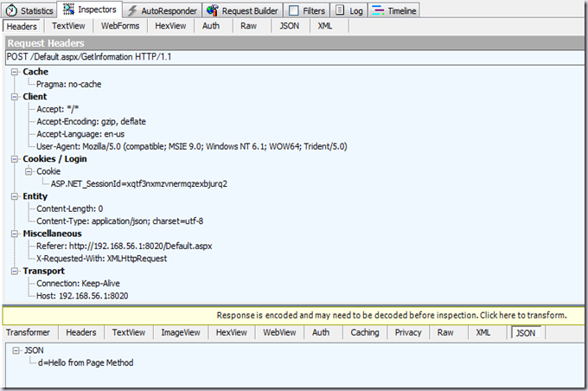Open the response WebView tab
588x391 pixels.
pyautogui.click(x=279, y=332)
